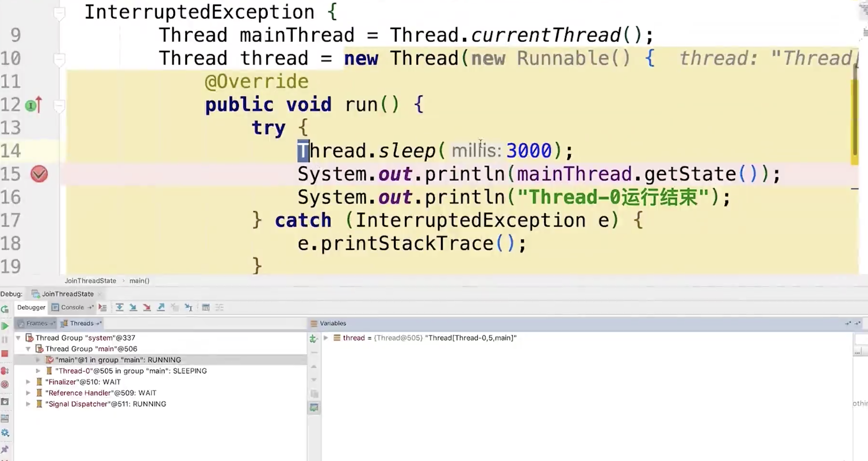Collapse Thread Group "main"@506

coord(28,349)
